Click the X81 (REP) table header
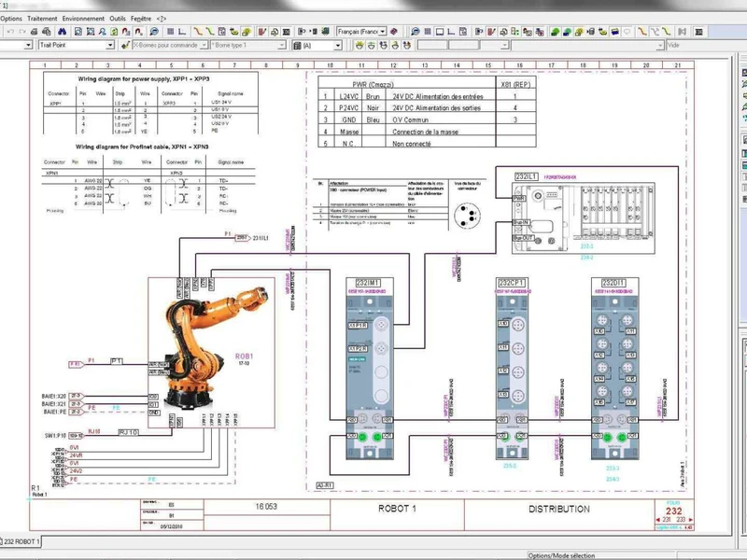The image size is (747, 560). point(515,84)
